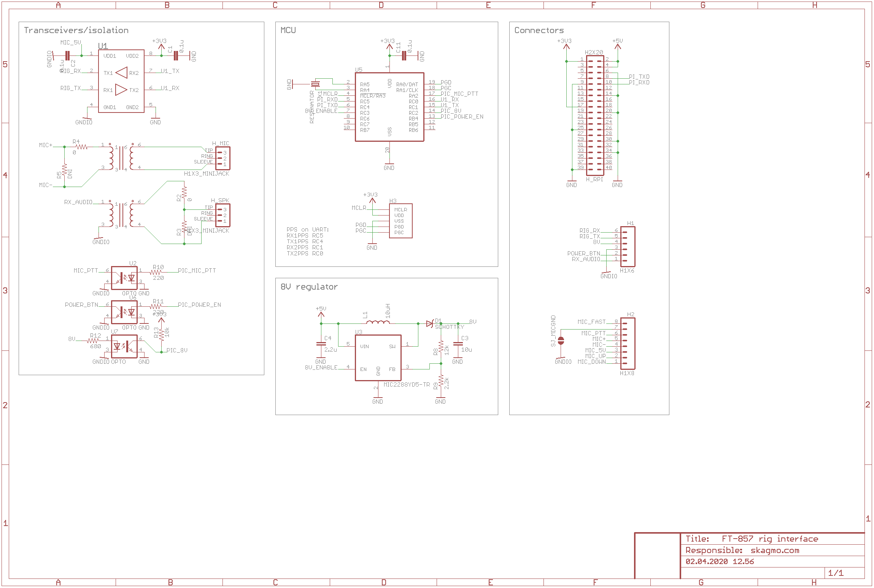Select the U2 optocoupler symbol
874x588 pixels.
(x=124, y=278)
